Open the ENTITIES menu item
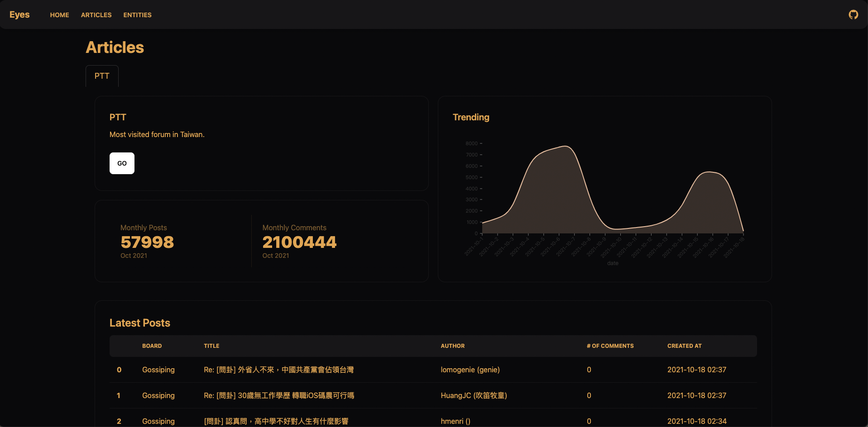Viewport: 868px width, 427px height. [x=137, y=15]
